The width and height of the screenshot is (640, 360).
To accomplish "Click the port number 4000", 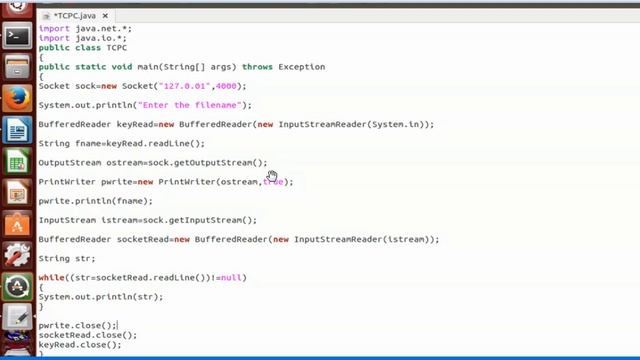I will click(x=226, y=86).
